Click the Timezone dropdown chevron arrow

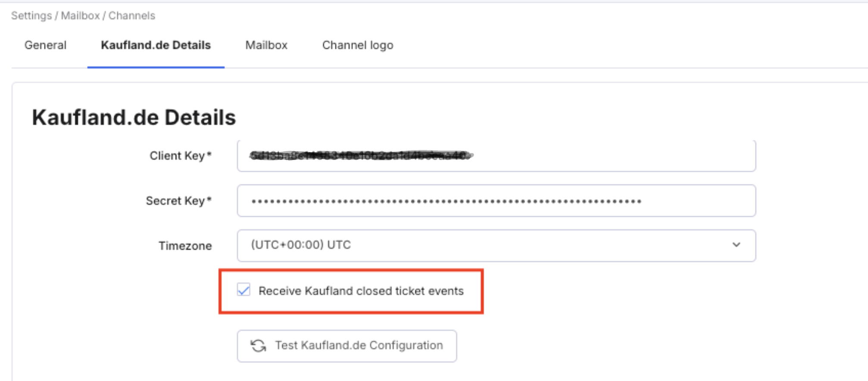736,245
